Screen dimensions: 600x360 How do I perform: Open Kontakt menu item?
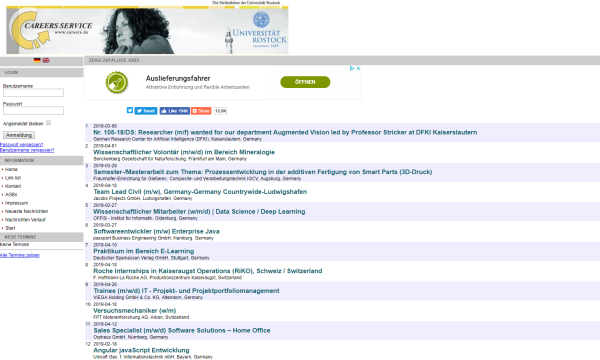point(13,186)
